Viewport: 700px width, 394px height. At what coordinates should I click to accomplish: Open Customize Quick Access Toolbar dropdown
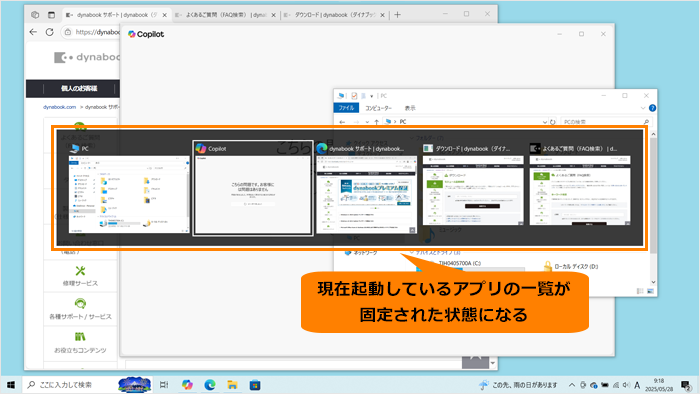point(371,96)
